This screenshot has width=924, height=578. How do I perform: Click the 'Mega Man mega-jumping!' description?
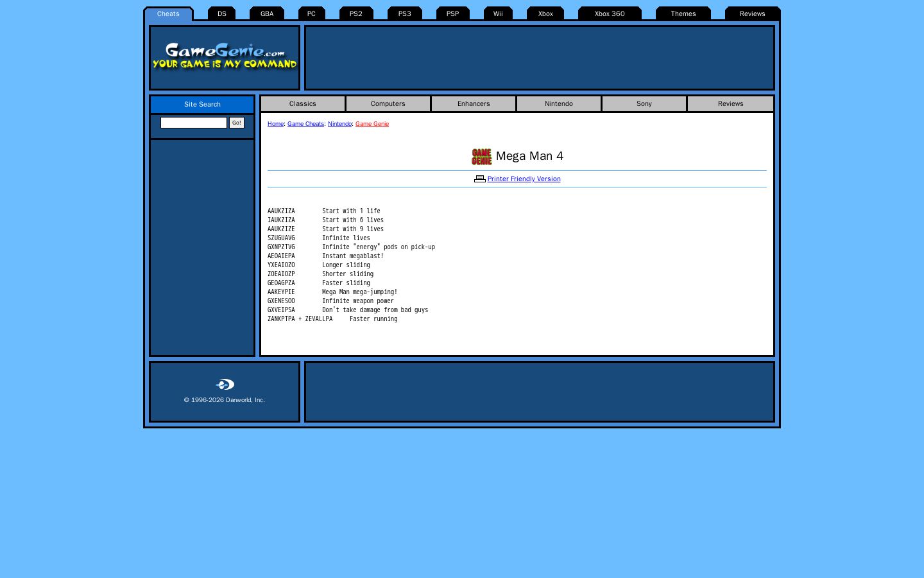[x=360, y=292]
